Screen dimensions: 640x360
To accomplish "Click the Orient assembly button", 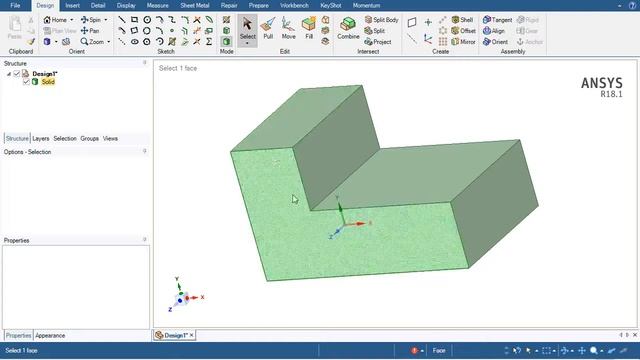I will [x=495, y=42].
